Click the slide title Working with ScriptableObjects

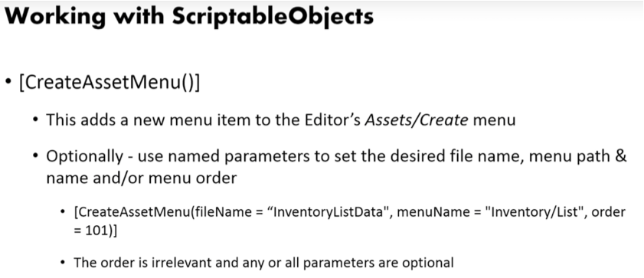coord(190,15)
